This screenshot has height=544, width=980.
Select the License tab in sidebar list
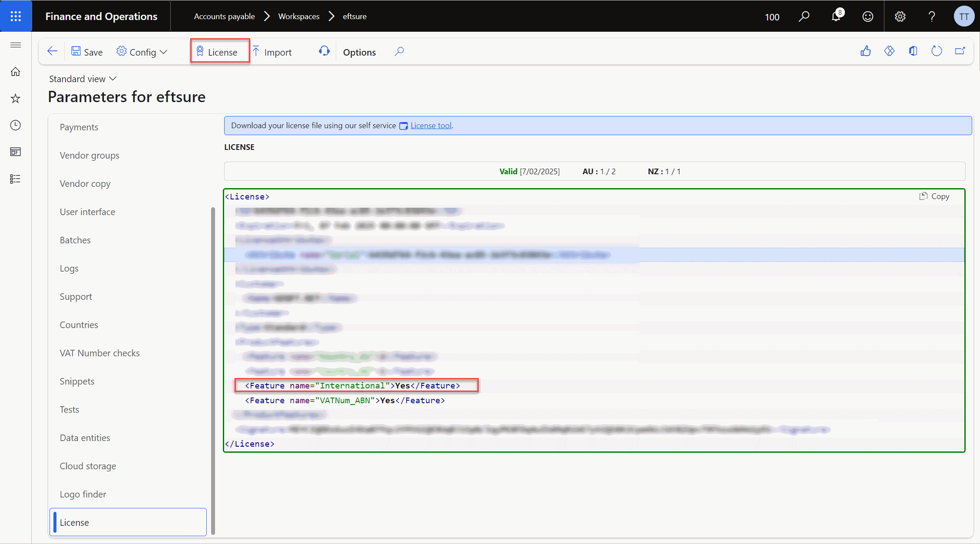(128, 522)
